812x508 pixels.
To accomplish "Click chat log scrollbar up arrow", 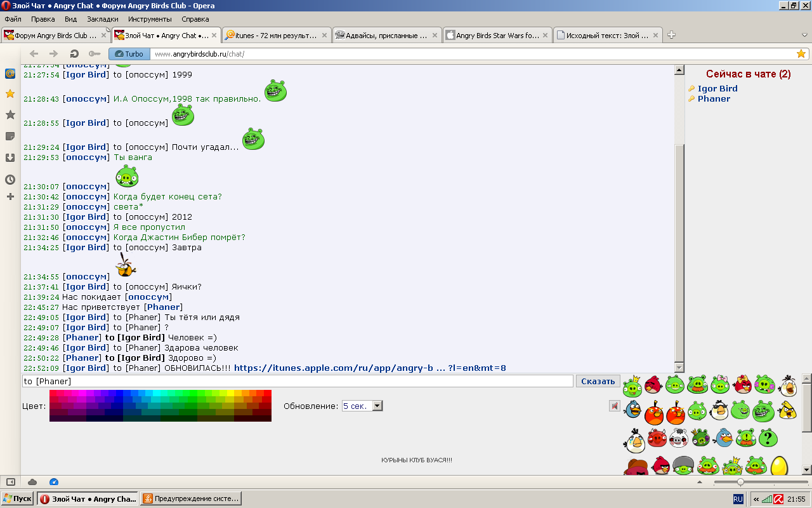I will 679,70.
